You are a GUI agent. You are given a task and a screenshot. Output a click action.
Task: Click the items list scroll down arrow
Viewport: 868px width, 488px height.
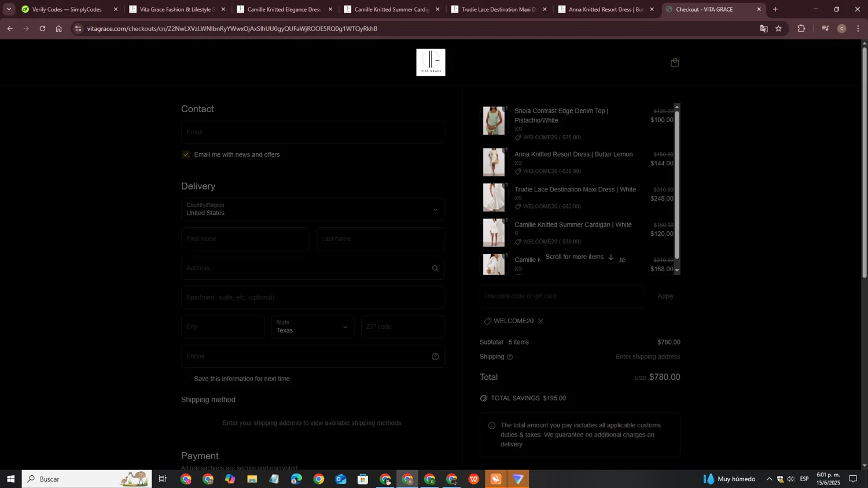pyautogui.click(x=677, y=271)
